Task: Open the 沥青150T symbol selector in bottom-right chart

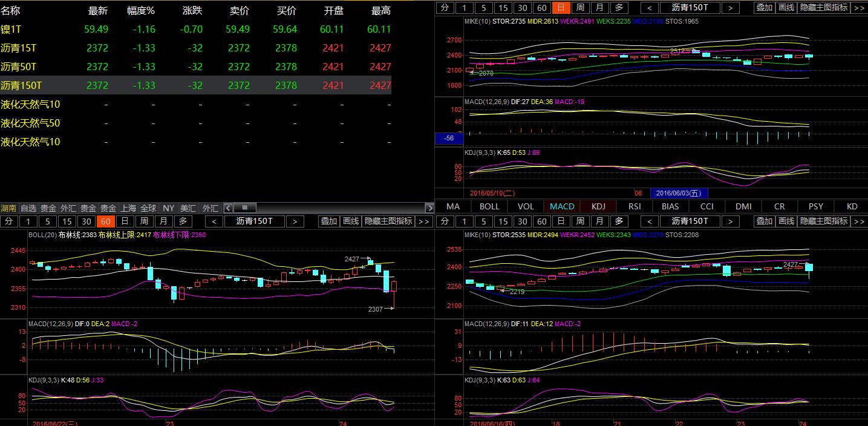Action: (x=690, y=221)
